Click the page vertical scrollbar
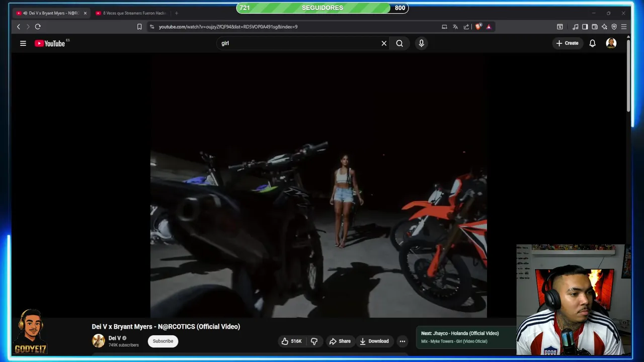Screen dimensions: 644x362 pyautogui.click(x=628, y=75)
